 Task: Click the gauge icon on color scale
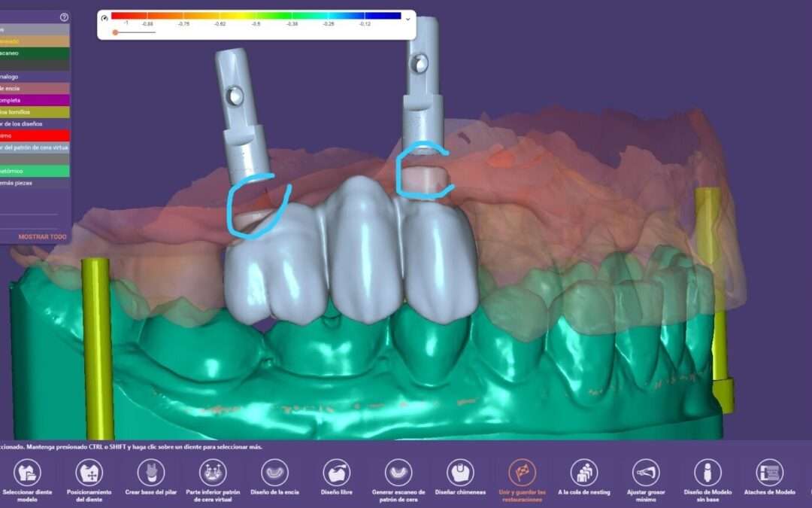tap(105, 18)
